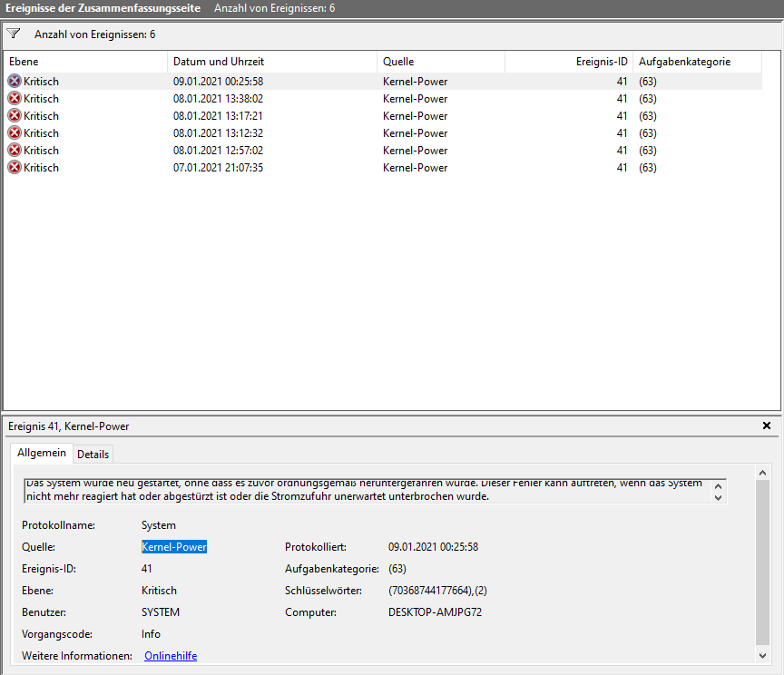Click critical icon of 08.01.2021 12:57:02 event

(15, 150)
